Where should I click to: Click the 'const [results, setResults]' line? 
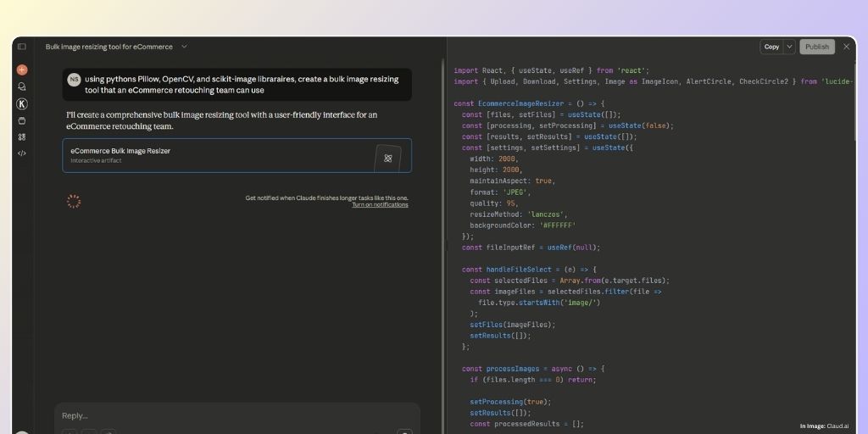click(x=549, y=136)
